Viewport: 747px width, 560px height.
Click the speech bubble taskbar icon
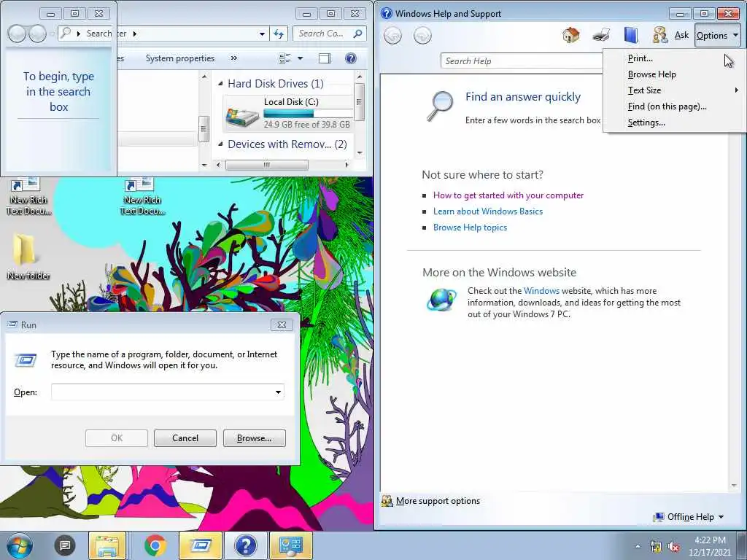[65, 545]
